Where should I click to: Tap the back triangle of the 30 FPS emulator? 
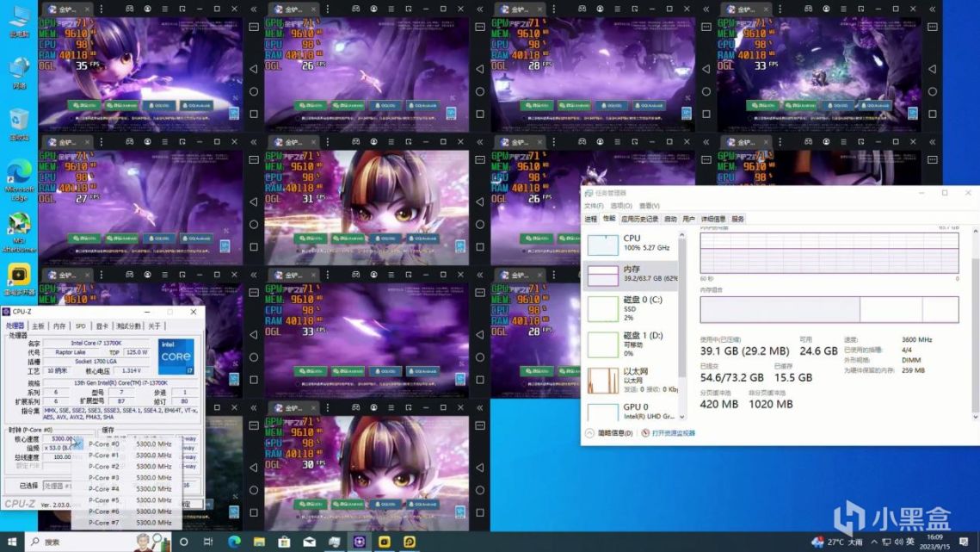click(480, 467)
